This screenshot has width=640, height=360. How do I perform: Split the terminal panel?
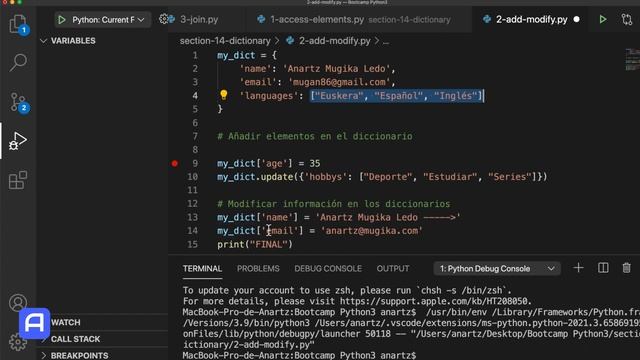603,268
